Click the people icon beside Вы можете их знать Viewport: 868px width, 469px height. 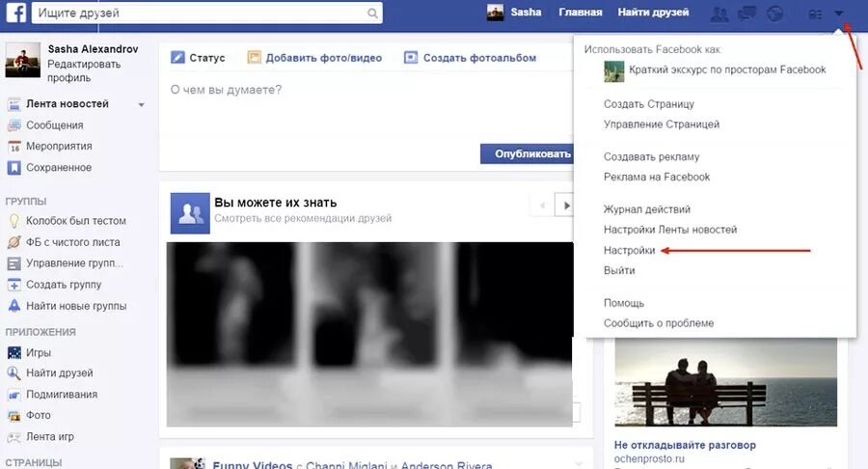pyautogui.click(x=190, y=213)
